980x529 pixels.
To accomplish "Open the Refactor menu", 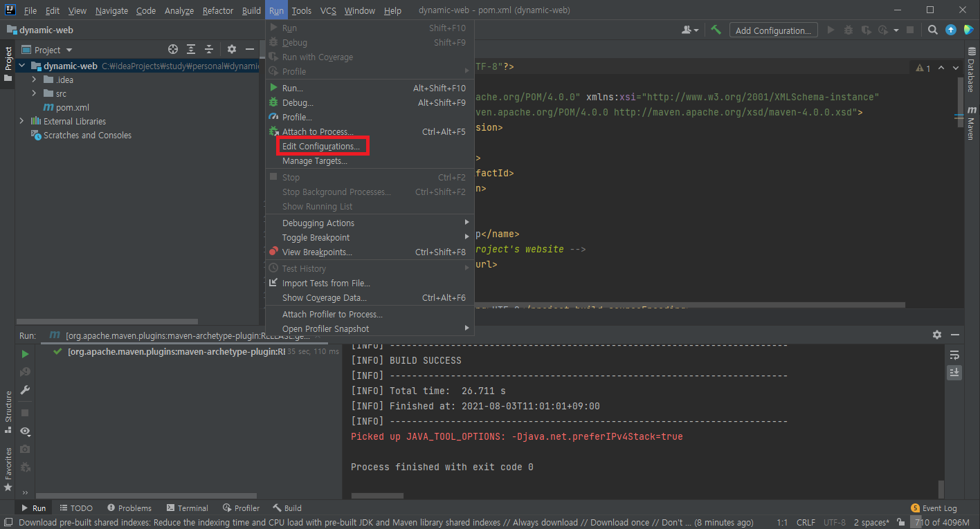I will (x=218, y=10).
